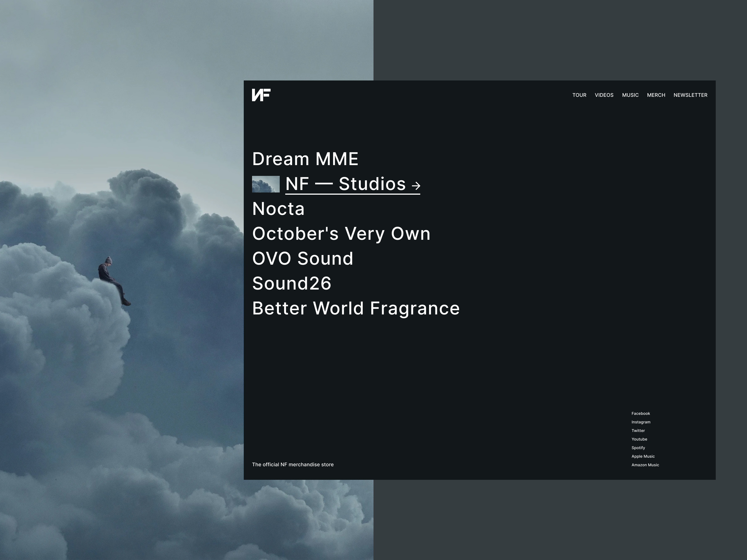Open the Youtube link

639,439
